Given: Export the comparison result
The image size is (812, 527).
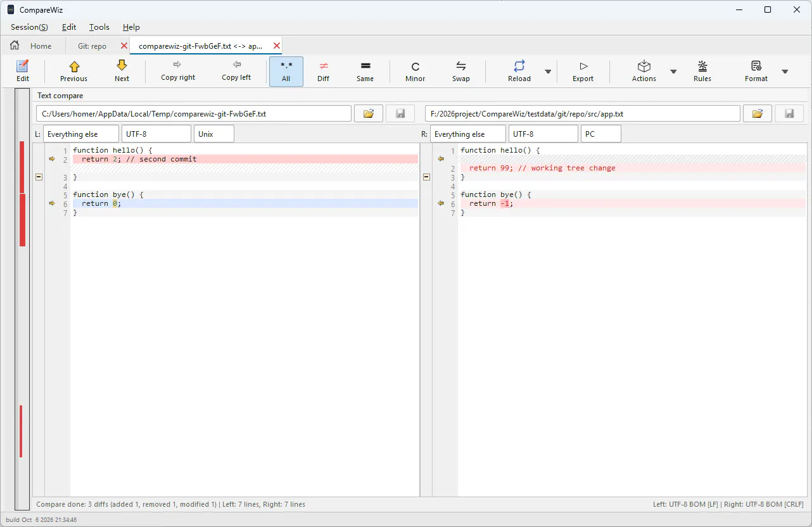Looking at the screenshot, I should [x=583, y=70].
